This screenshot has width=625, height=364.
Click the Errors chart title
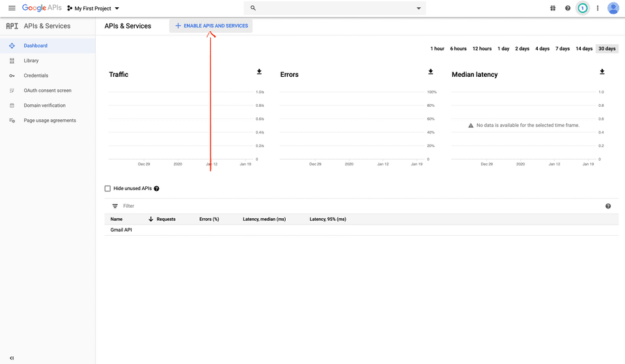coord(289,74)
